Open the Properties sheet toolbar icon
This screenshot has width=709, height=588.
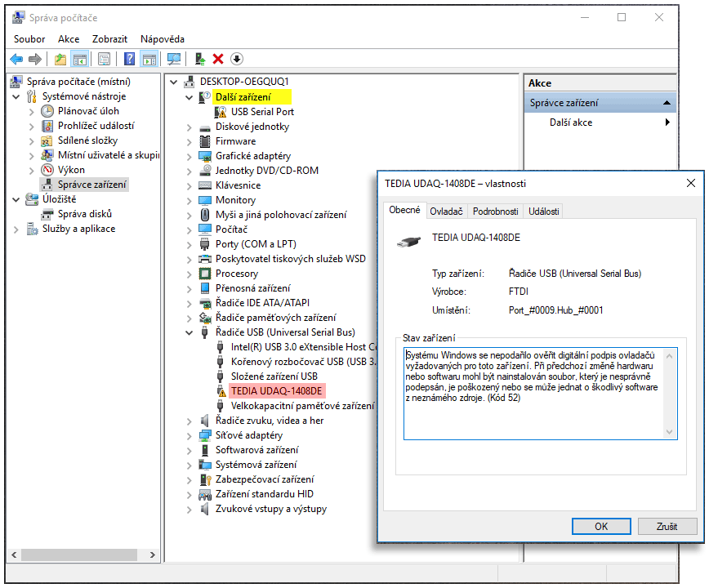[x=104, y=59]
